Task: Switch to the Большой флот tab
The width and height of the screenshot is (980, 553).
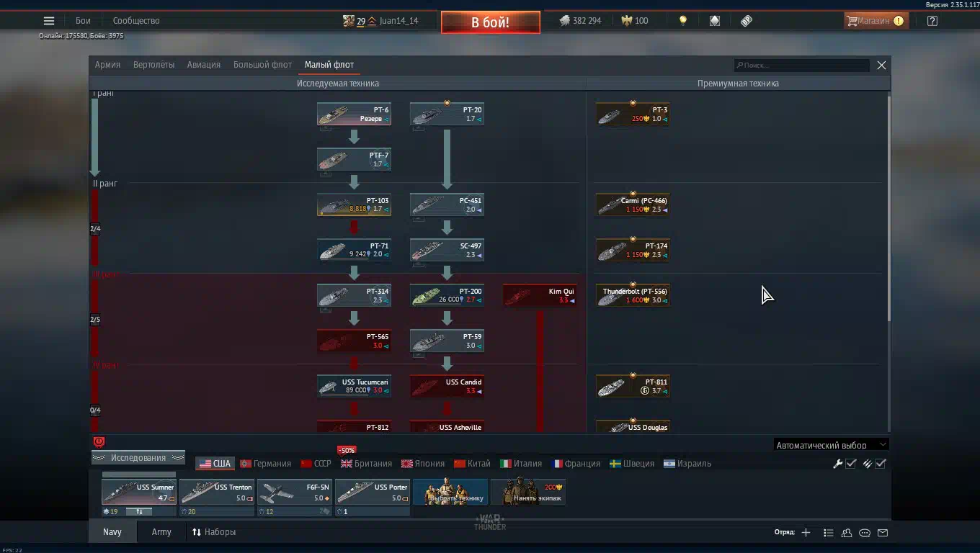Action: (262, 65)
